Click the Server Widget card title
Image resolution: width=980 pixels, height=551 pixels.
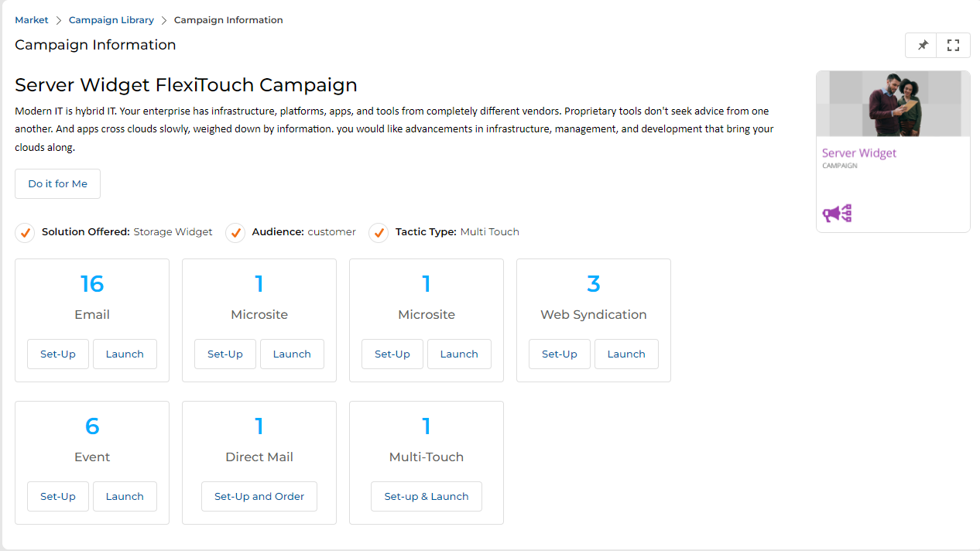coord(859,153)
